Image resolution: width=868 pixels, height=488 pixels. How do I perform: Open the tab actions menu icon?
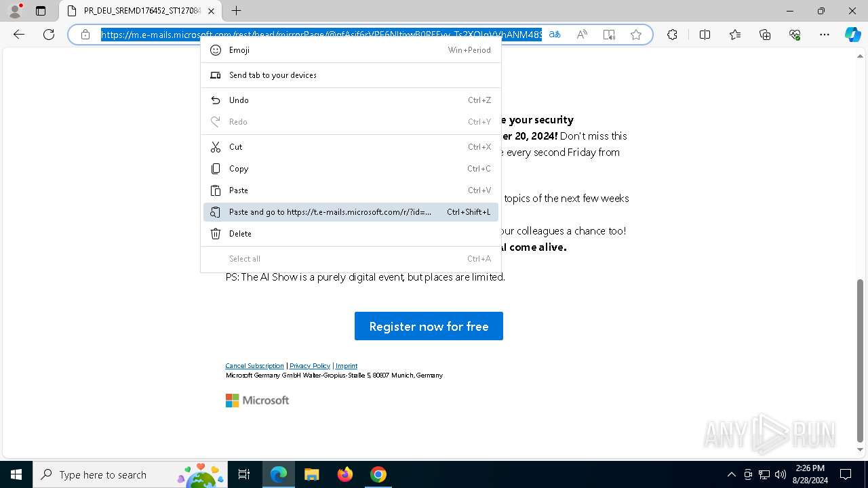[x=41, y=11]
